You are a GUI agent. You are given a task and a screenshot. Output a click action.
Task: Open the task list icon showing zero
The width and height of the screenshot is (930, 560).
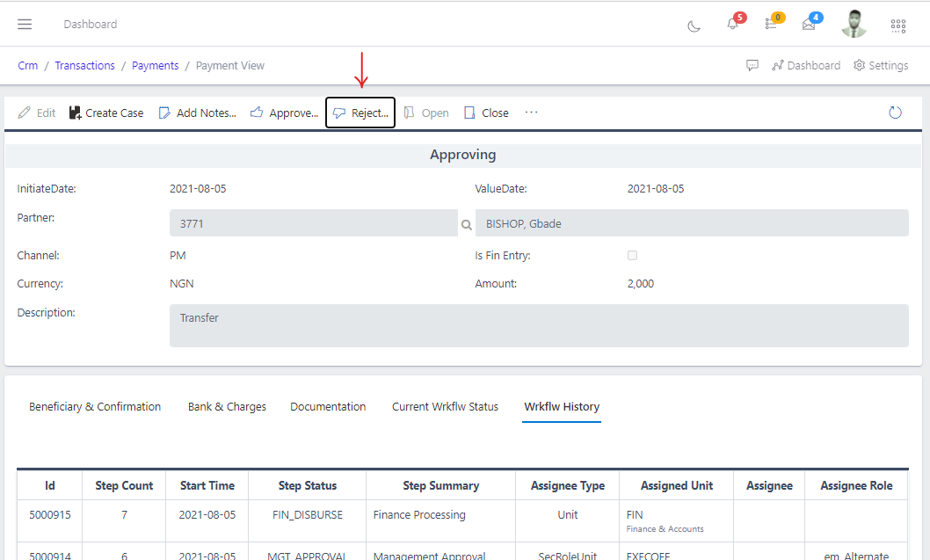click(x=770, y=25)
